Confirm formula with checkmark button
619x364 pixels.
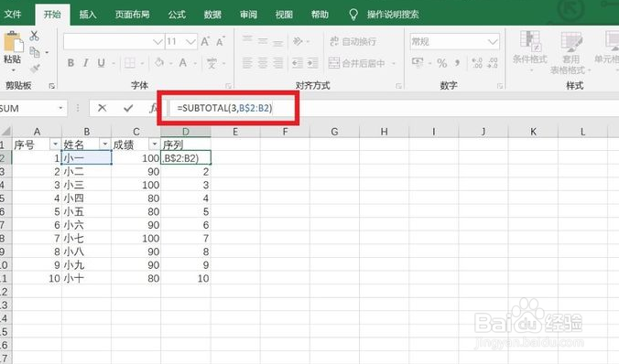[128, 108]
